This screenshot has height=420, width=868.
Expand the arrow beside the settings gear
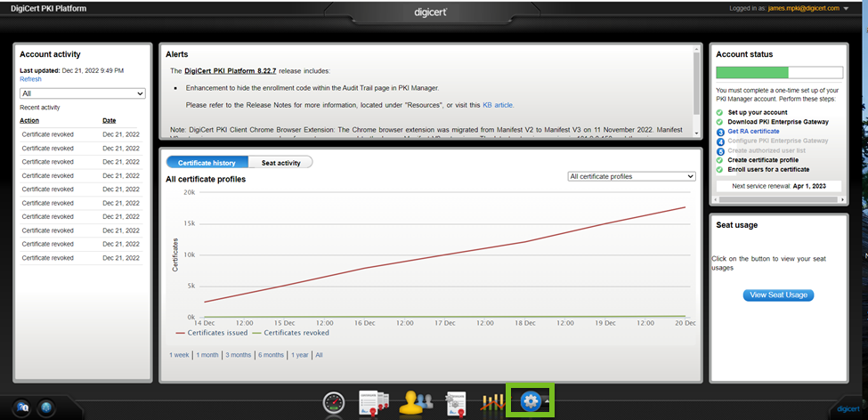547,400
